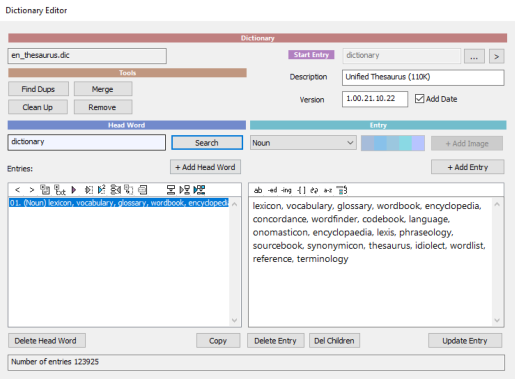Pick the cyan color swatch in Entry palette
515x379 pixels.
click(405, 143)
